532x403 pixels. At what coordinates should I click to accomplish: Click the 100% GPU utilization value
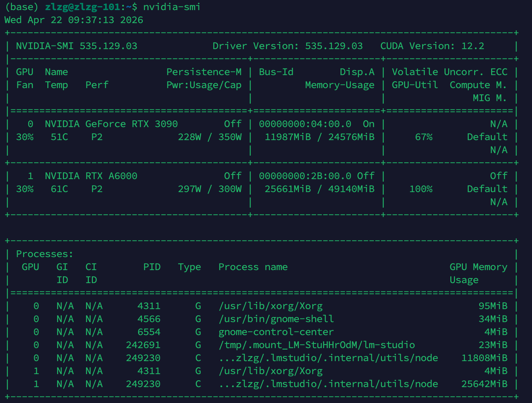421,189
